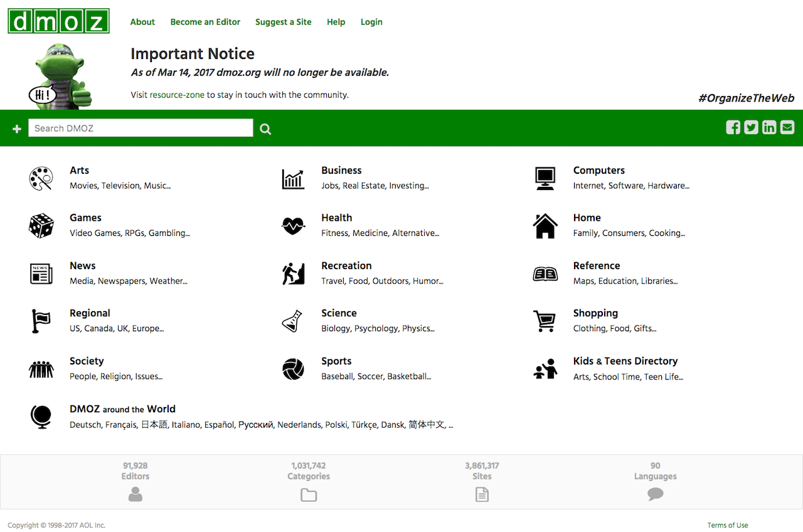Open the Business category heading
Screen dimensions: 803x532
pos(341,170)
